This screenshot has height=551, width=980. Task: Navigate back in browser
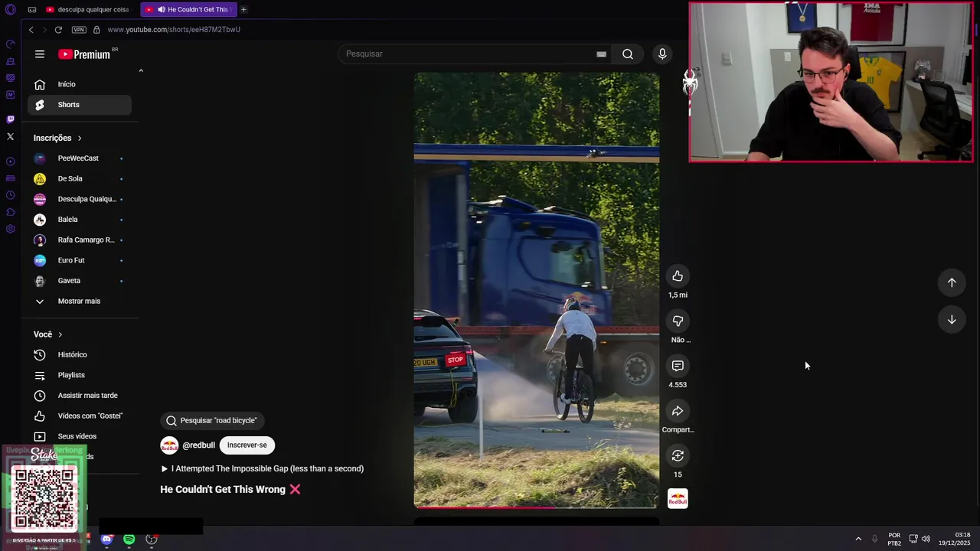[x=31, y=30]
